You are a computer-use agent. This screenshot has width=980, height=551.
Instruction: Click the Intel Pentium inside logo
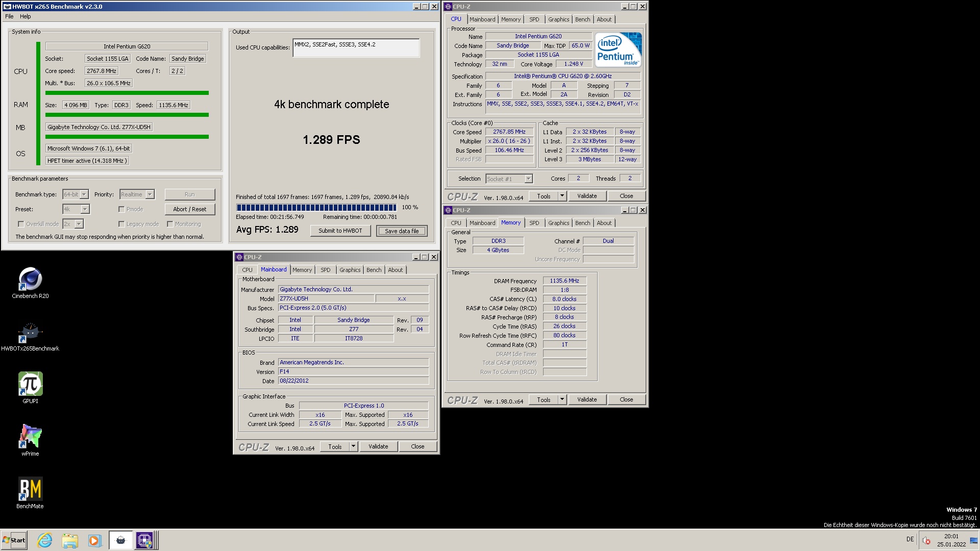pyautogui.click(x=618, y=50)
